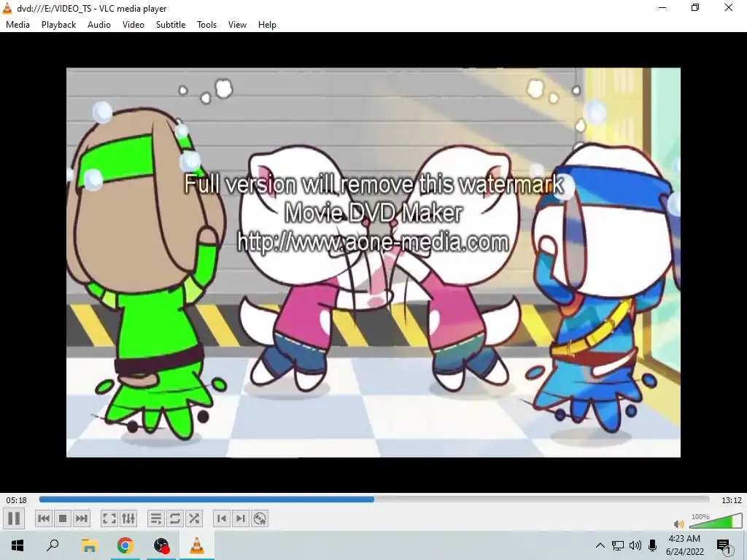The image size is (747, 560).
Task: Open the DVD menu button
Action: pyautogui.click(x=260, y=518)
